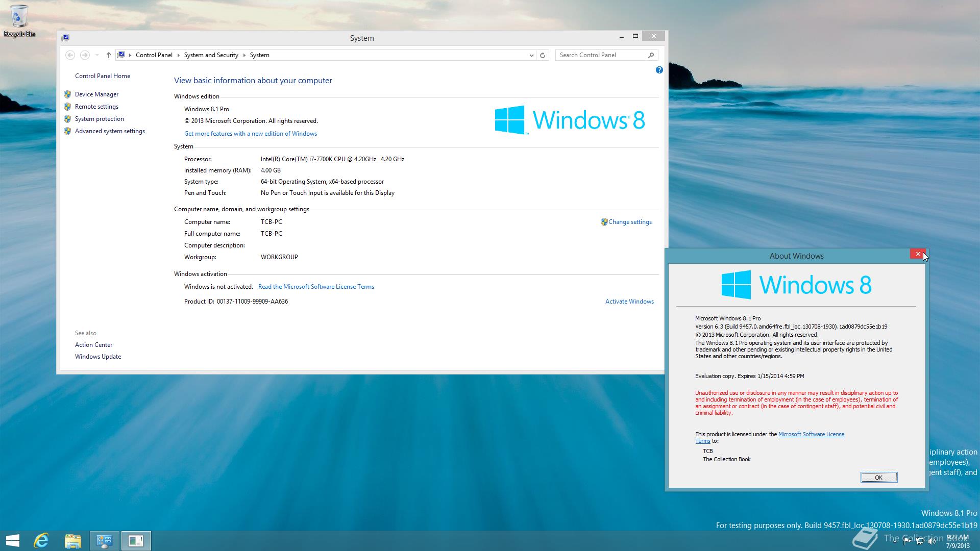Screen dimensions: 980x551
Task: Click shield icon beside Change settings
Action: [x=604, y=222]
